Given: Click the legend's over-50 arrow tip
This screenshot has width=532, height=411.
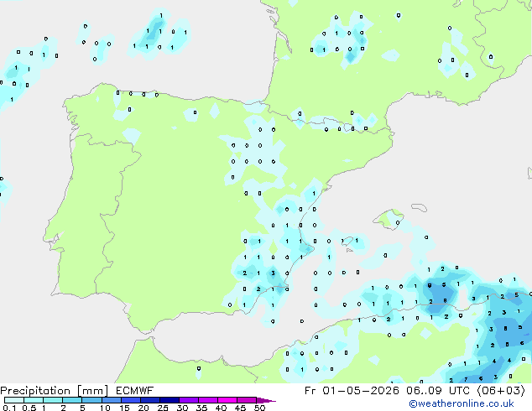Looking at the screenshot, I should 266,400.
